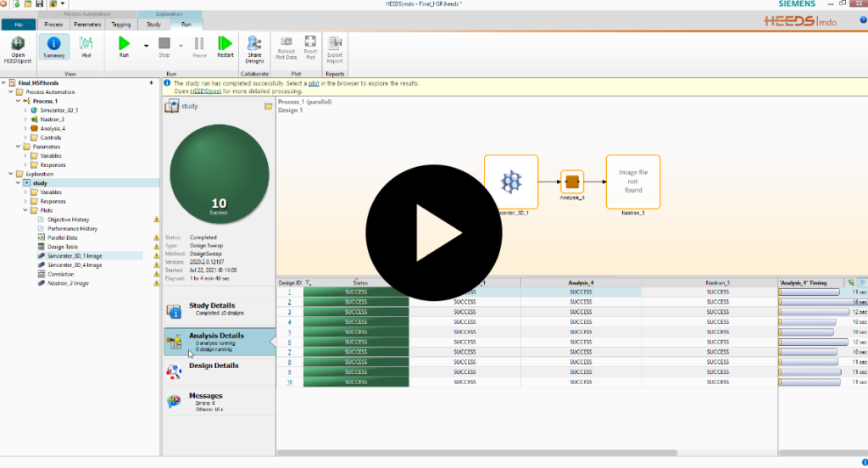
Task: Collapse the Process Automation tree node
Action: click(11, 92)
